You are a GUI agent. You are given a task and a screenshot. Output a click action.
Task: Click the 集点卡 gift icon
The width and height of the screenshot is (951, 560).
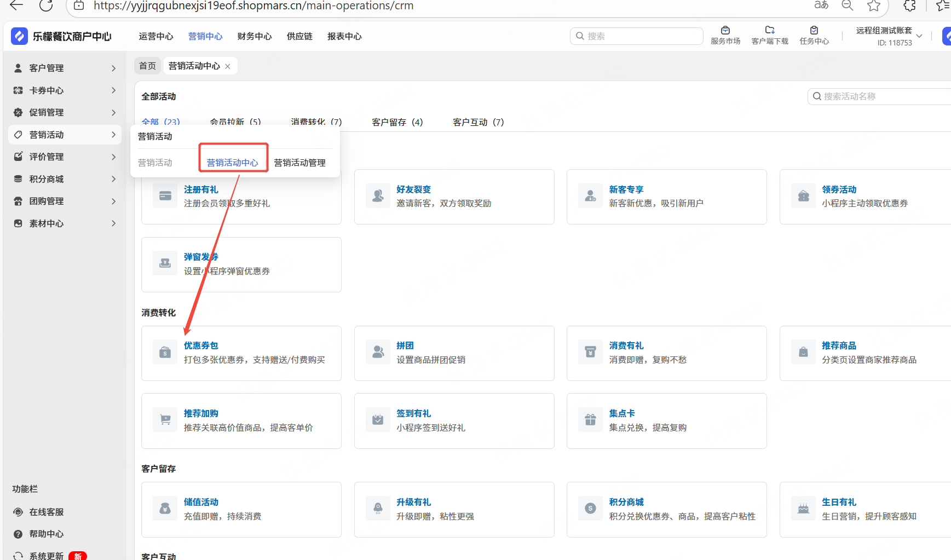(590, 420)
